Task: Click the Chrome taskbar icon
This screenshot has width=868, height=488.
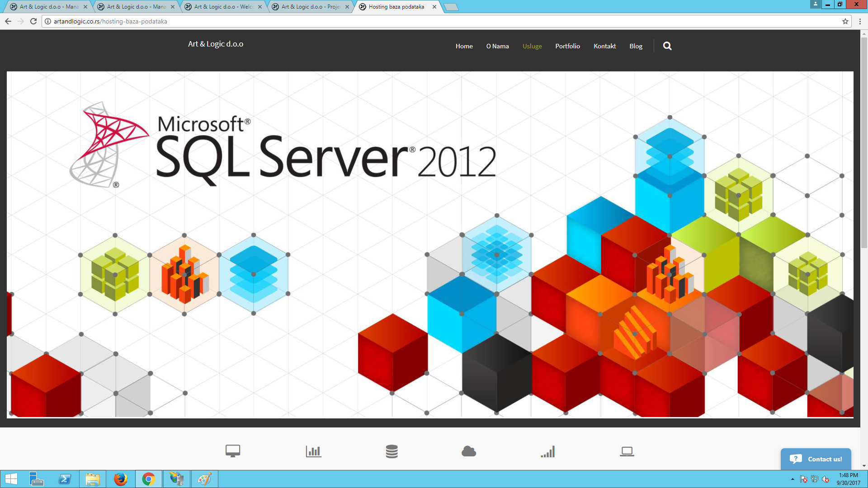Action: coord(148,479)
